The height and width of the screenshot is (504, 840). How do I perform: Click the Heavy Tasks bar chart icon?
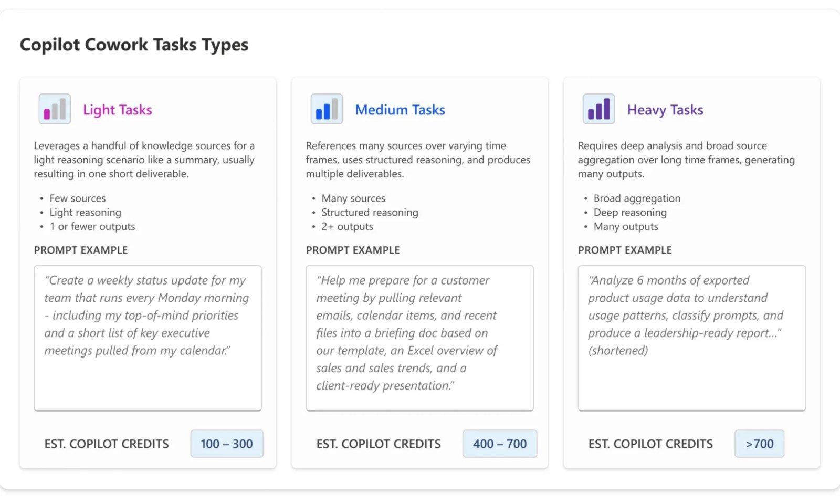coord(598,109)
